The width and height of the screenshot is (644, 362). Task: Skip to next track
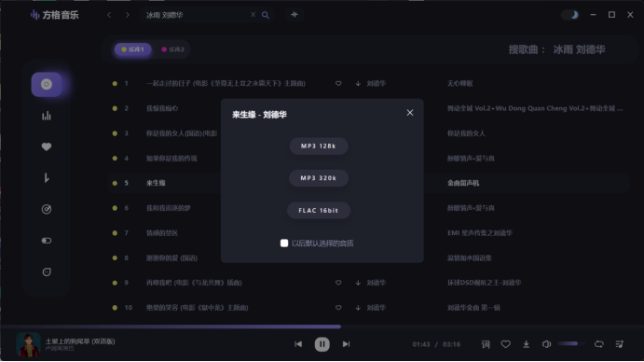coord(347,344)
